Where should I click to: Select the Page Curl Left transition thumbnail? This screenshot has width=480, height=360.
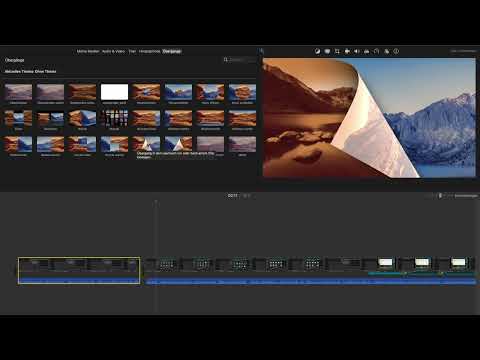pyautogui.click(x=146, y=144)
